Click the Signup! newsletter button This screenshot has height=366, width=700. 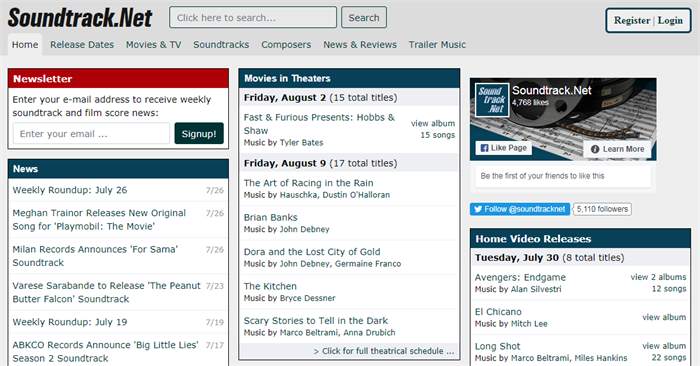(x=199, y=133)
